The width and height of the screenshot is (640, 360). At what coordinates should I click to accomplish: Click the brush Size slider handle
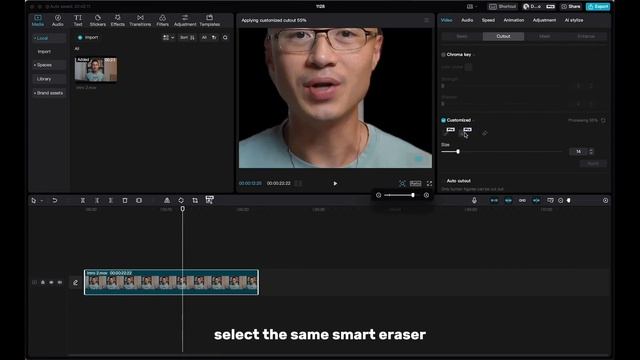(x=458, y=151)
